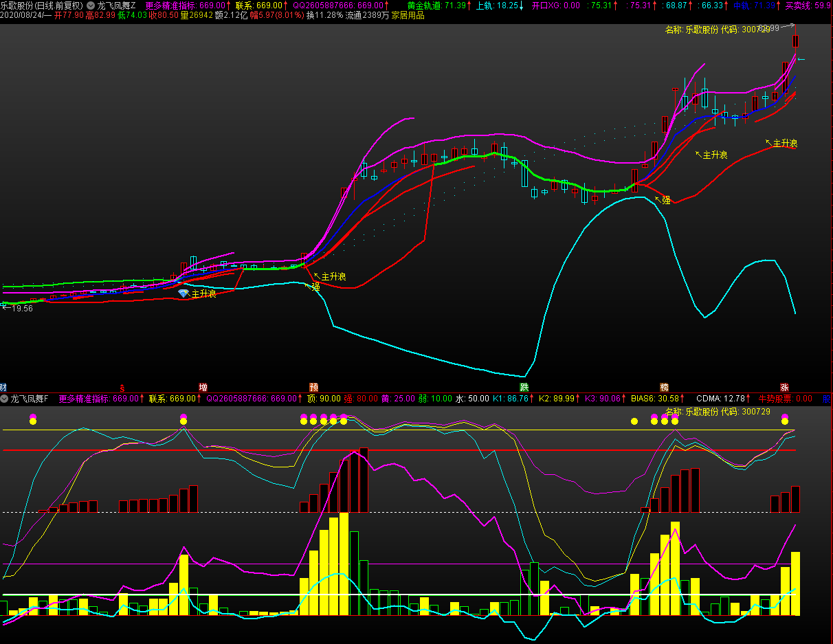Click 名称: 乐歌股份 代码 label in the main chart
Viewport: 833px width, 644px height.
pos(718,30)
